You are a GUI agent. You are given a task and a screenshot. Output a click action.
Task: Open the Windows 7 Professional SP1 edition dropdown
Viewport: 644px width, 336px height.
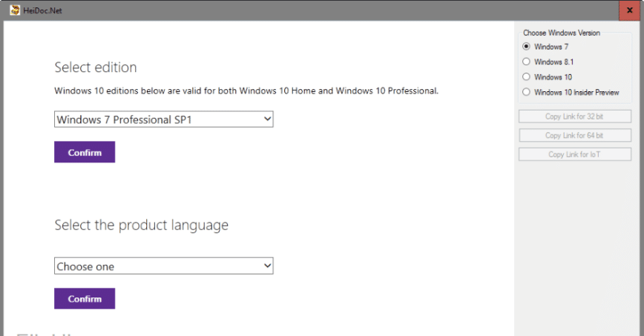[163, 119]
